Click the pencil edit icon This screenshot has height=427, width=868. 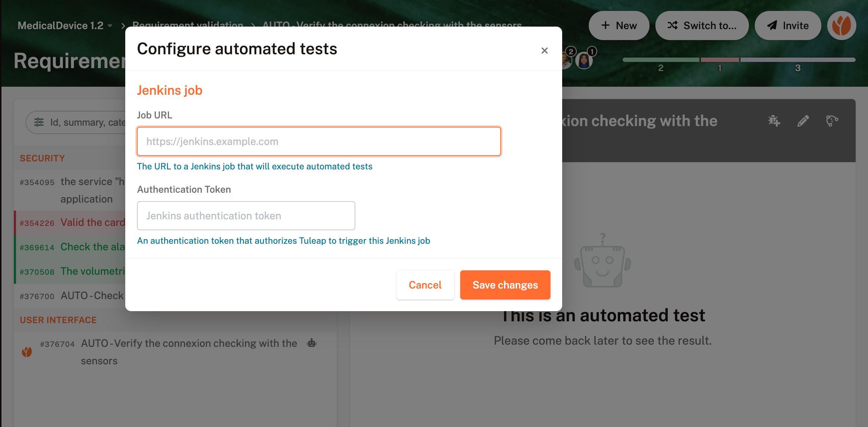(x=803, y=121)
